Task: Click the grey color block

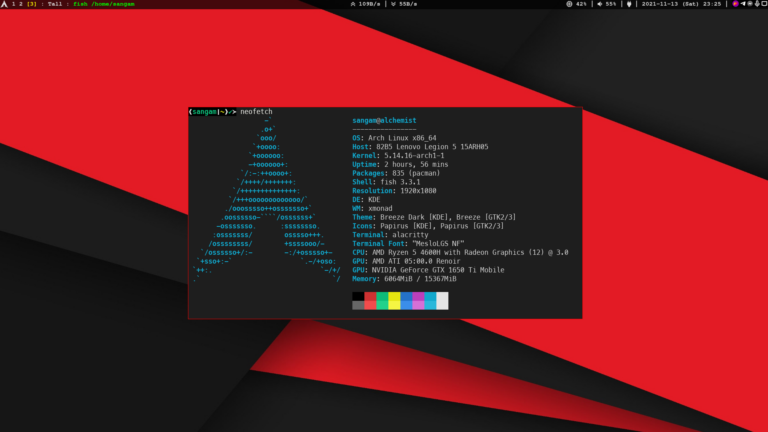Action: click(358, 305)
